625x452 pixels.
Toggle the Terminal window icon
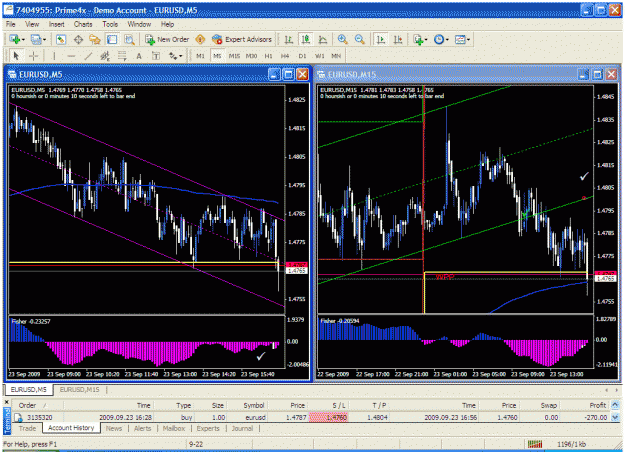112,39
